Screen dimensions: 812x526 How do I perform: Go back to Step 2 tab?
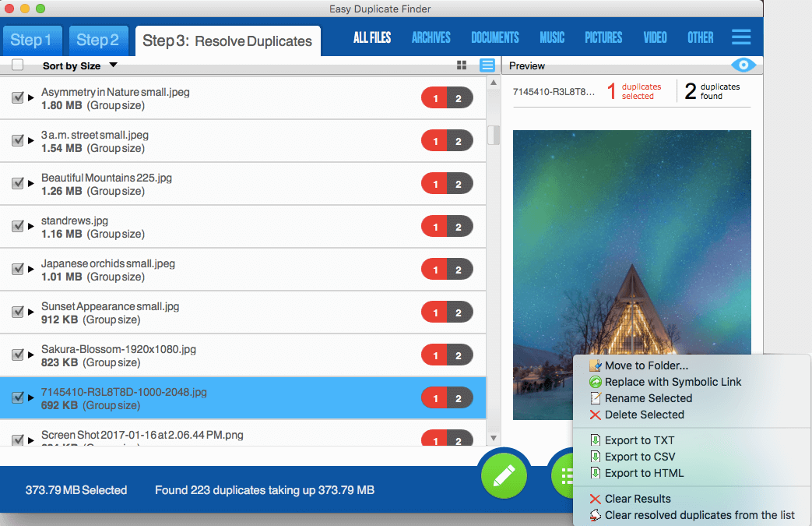tap(98, 41)
